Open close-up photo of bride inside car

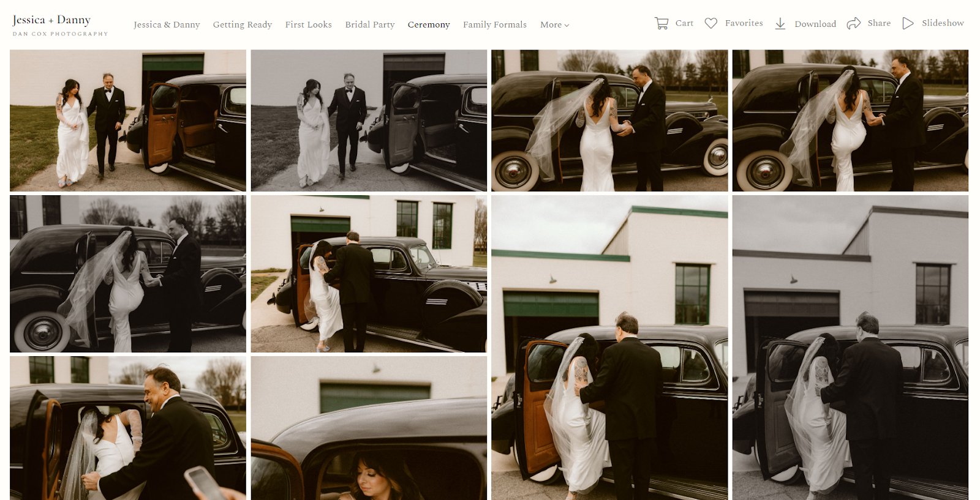coord(369,428)
